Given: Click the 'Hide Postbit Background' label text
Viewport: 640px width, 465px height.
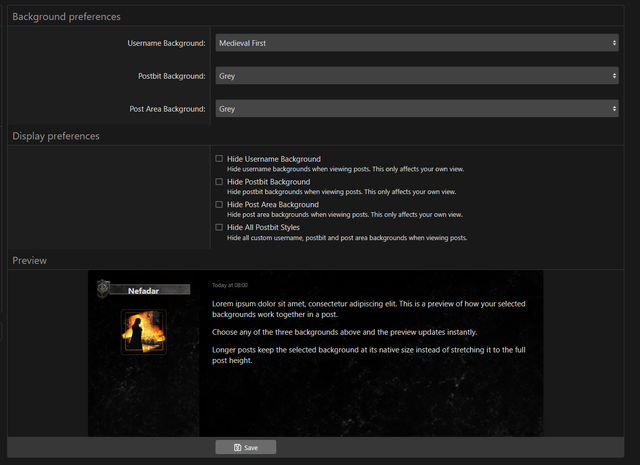Looking at the screenshot, I should (269, 182).
